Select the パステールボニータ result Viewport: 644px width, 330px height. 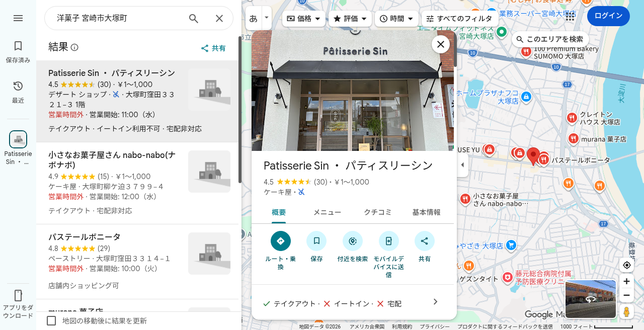click(137, 262)
